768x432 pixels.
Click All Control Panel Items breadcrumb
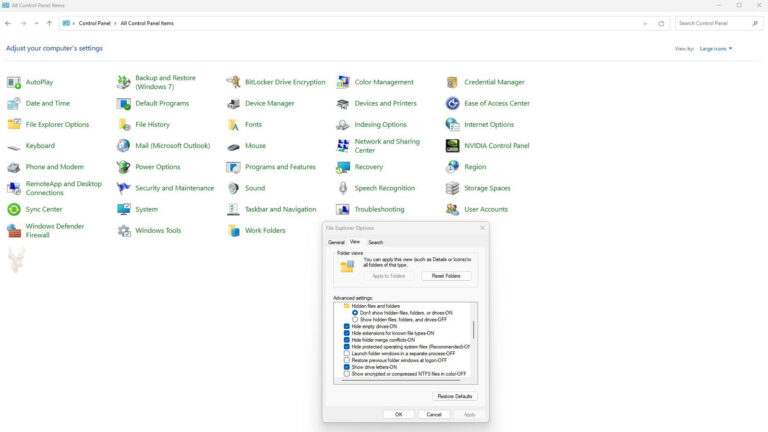pyautogui.click(x=147, y=24)
